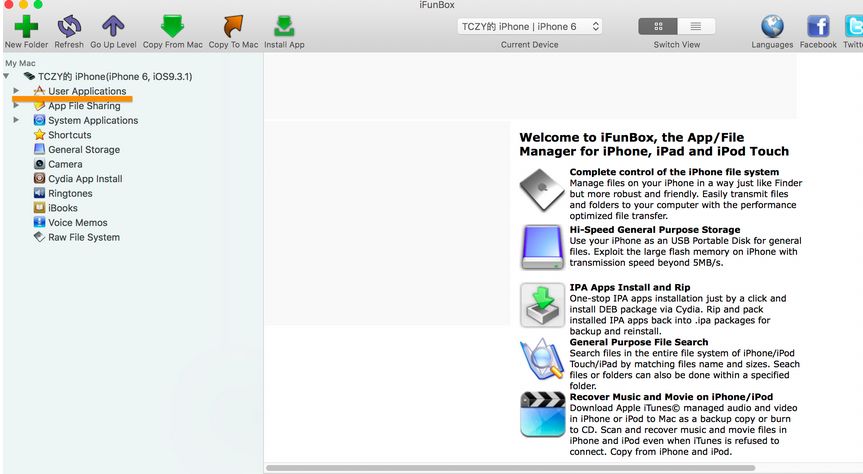This screenshot has width=863, height=474.
Task: Select User Applications in sidebar
Action: [x=87, y=91]
